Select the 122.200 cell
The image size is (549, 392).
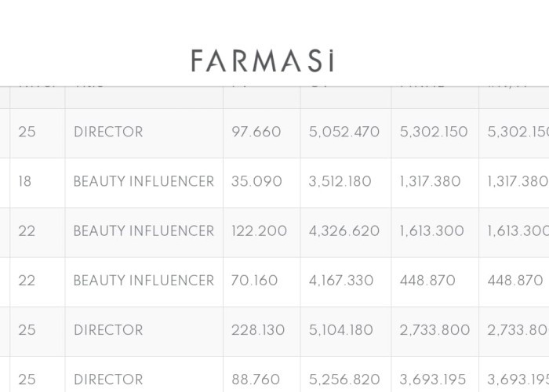(x=259, y=231)
